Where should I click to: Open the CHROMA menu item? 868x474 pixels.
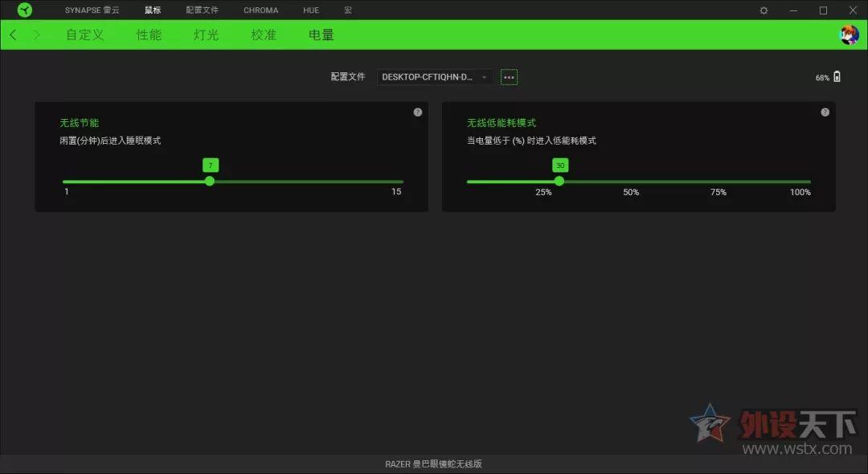pos(260,10)
